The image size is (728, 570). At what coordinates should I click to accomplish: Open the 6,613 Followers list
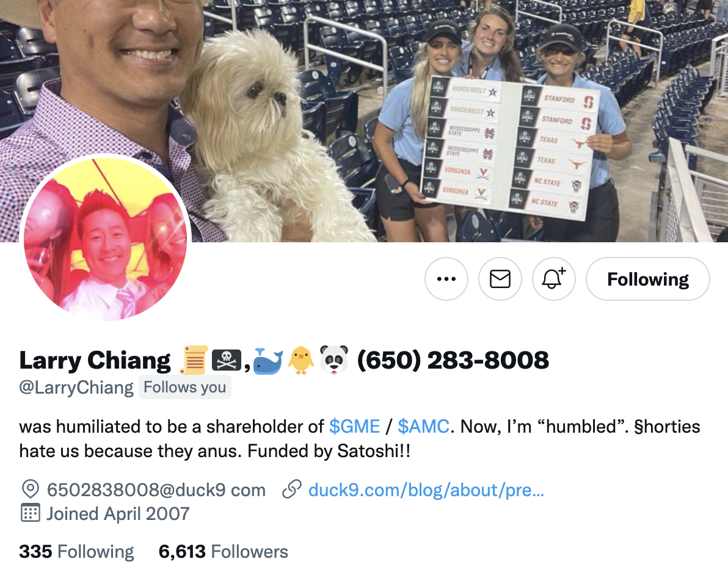click(224, 552)
